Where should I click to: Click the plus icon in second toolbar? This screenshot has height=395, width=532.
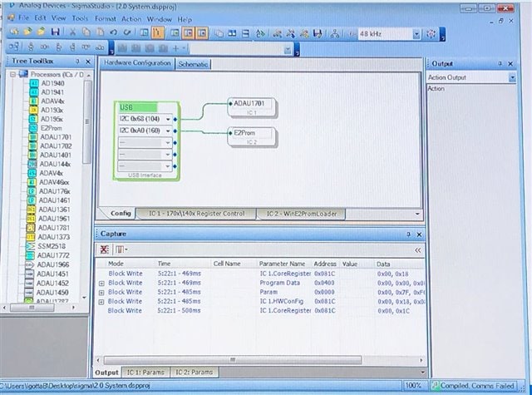click(175, 48)
